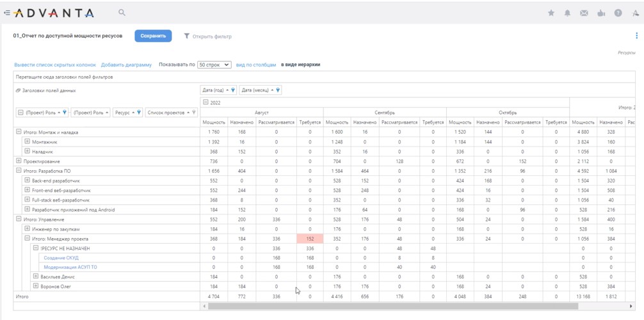The width and height of the screenshot is (644, 320).
Task: Open Создание СКУД project link
Action: coord(61,258)
